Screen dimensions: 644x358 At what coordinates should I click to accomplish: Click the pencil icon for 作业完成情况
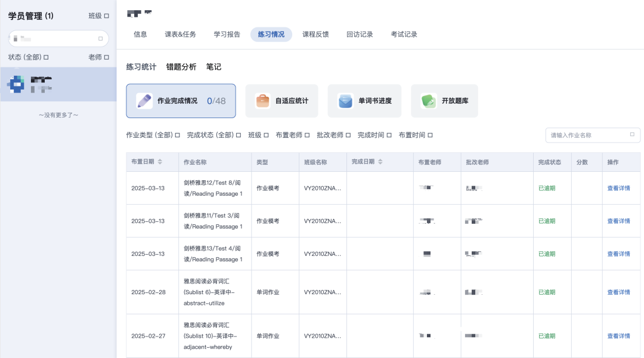pos(144,101)
